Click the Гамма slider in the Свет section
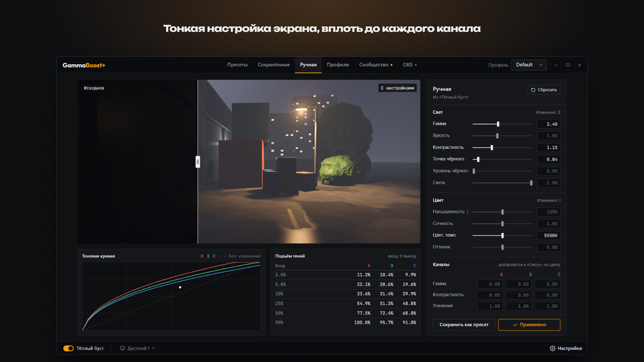 pyautogui.click(x=502, y=124)
